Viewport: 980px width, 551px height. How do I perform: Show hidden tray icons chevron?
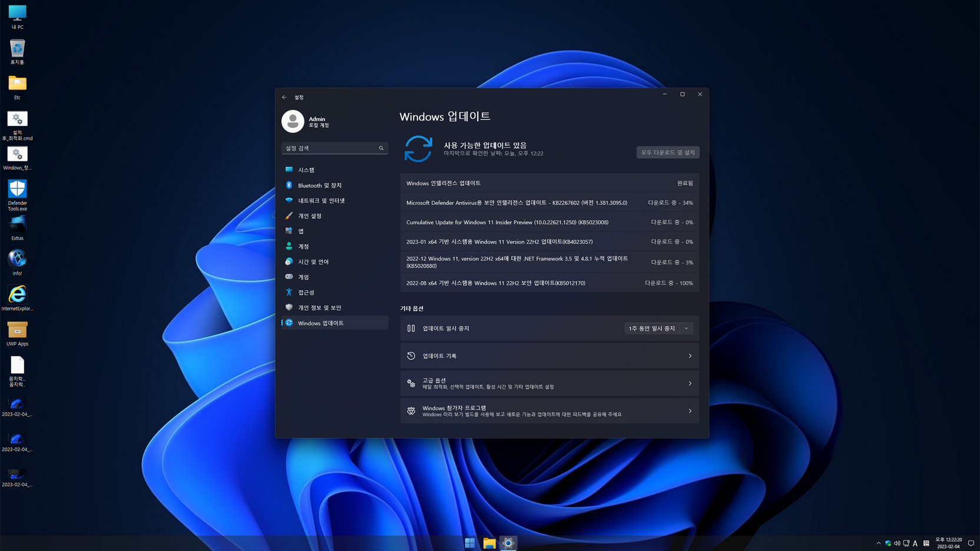[879, 543]
